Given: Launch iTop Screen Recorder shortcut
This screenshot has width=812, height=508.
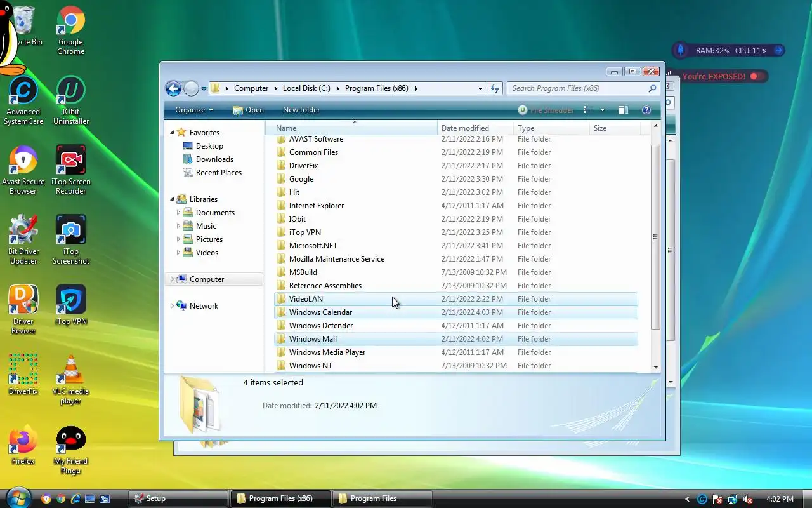Looking at the screenshot, I should tap(70, 170).
